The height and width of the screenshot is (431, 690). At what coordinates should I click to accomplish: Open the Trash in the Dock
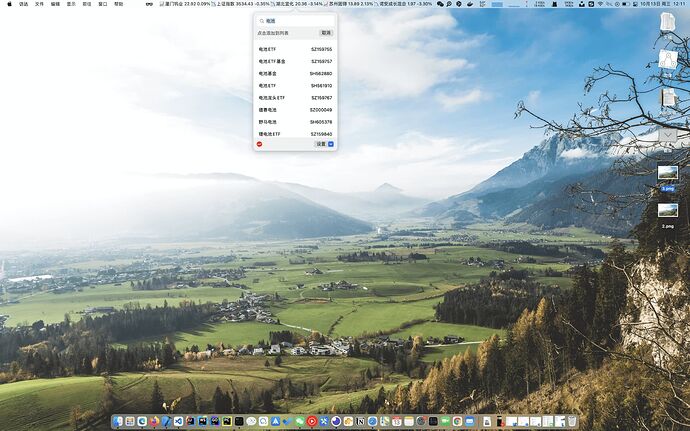pyautogui.click(x=571, y=421)
